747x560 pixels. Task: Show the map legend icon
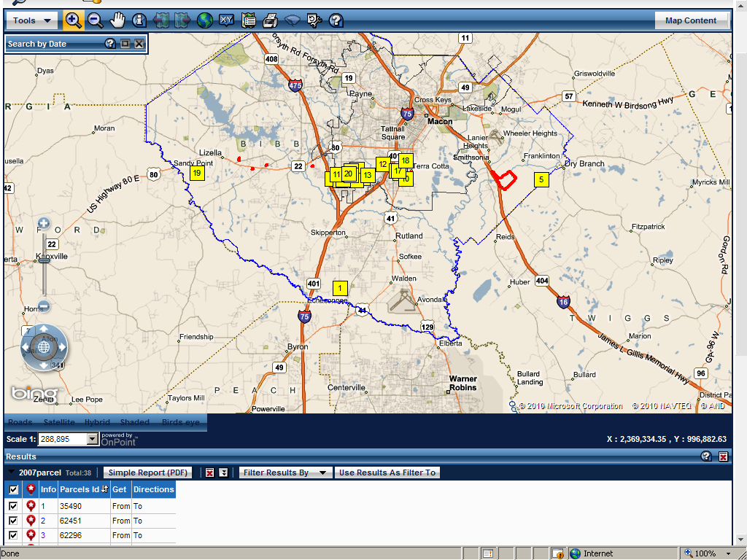pos(248,20)
